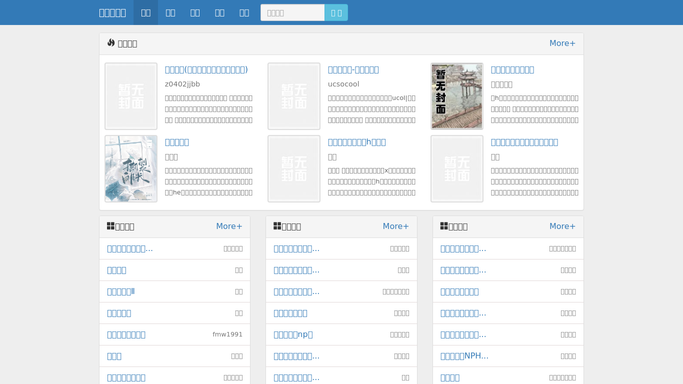Open the pavilion-and-lake book cover thumbnail
The image size is (683, 384).
(457, 96)
